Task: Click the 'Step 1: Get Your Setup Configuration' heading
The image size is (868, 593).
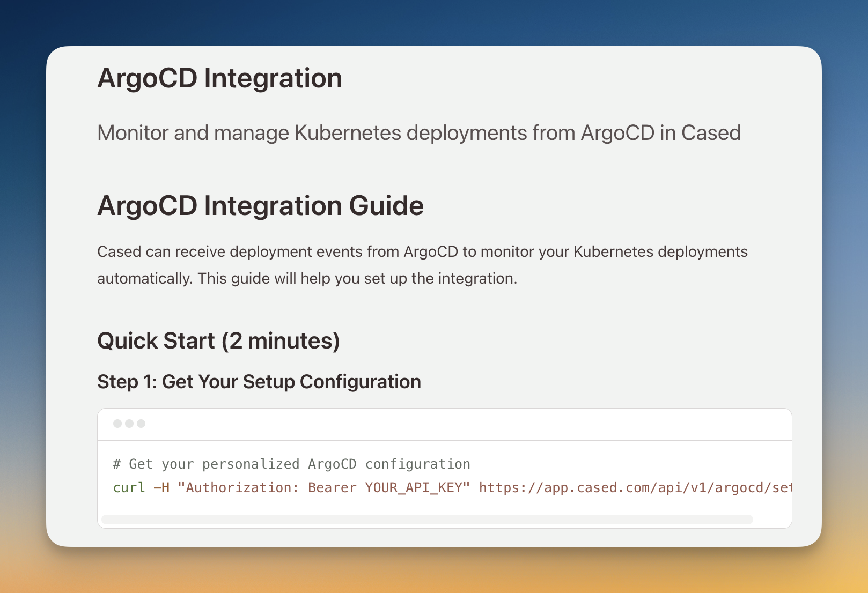Action: coord(259,382)
